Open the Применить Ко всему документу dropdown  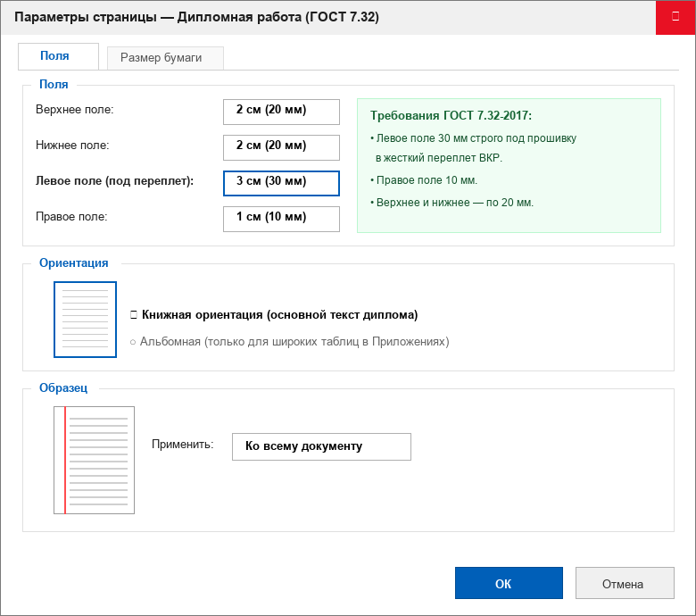tap(321, 446)
